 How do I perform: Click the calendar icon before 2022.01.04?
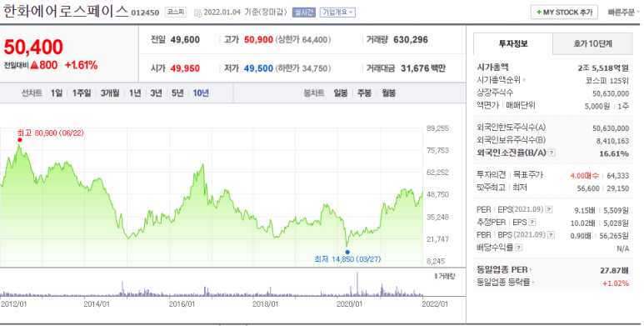[x=197, y=13]
